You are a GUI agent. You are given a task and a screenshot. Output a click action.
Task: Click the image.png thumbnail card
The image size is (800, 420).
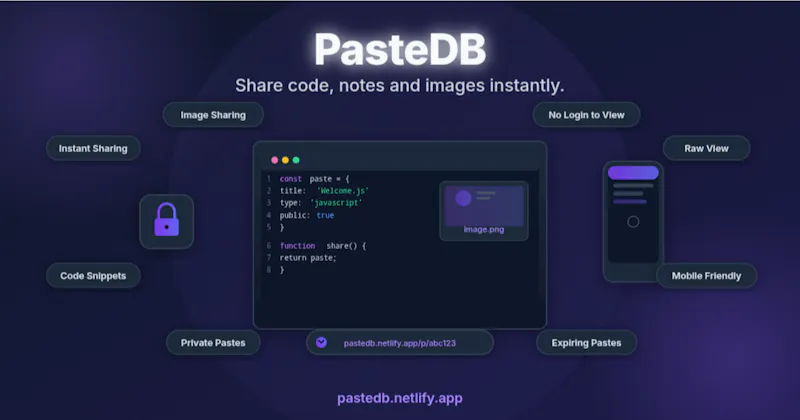click(x=484, y=211)
